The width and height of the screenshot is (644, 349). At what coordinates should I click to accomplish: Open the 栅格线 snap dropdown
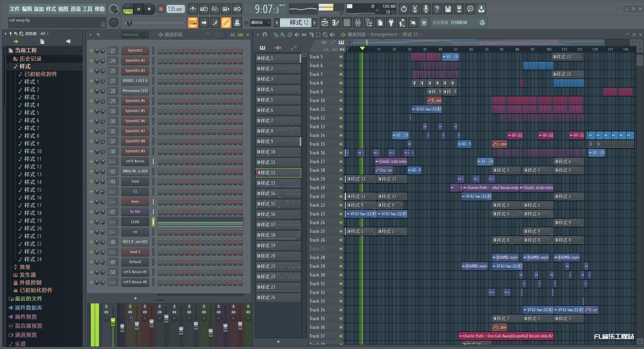260,23
